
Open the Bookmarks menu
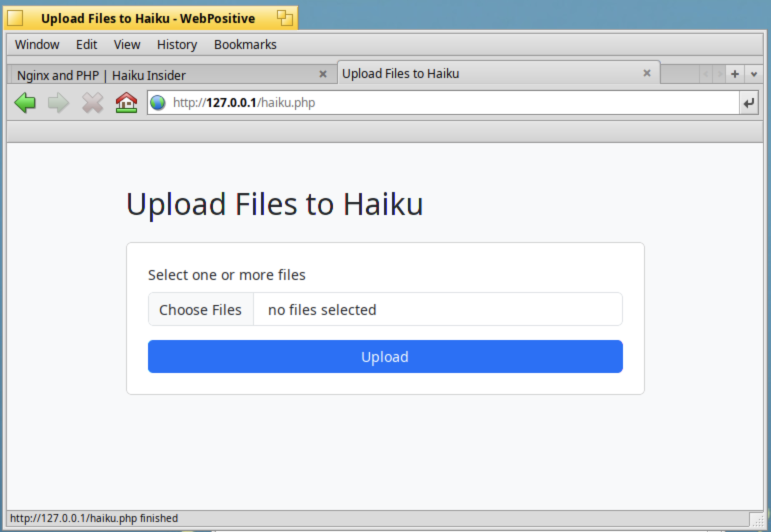(x=245, y=44)
